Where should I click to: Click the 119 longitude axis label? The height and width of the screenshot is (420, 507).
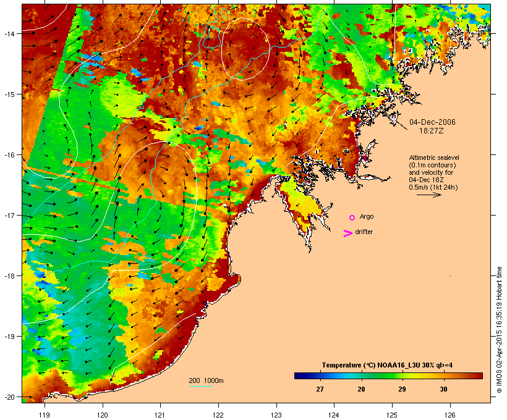(x=45, y=415)
